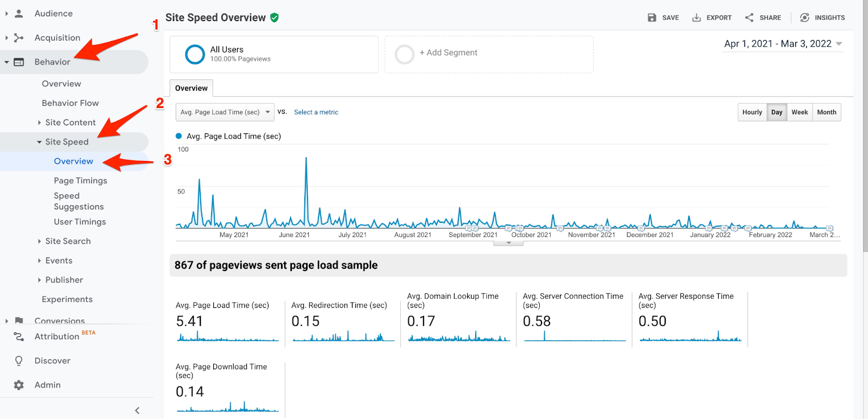Click the Avg. Domain Lookup Time 0.17 sparkline
Viewport: 868px width, 419px height.
pyautogui.click(x=458, y=336)
